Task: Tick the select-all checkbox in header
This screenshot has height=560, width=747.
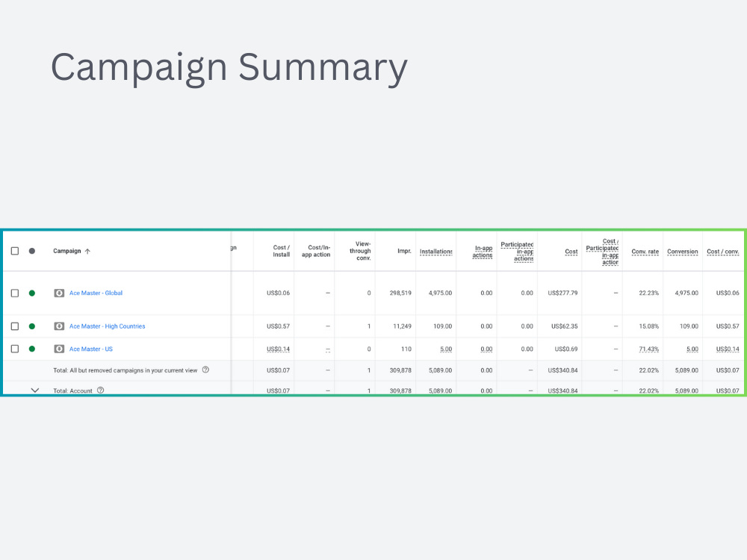Action: [x=15, y=251]
